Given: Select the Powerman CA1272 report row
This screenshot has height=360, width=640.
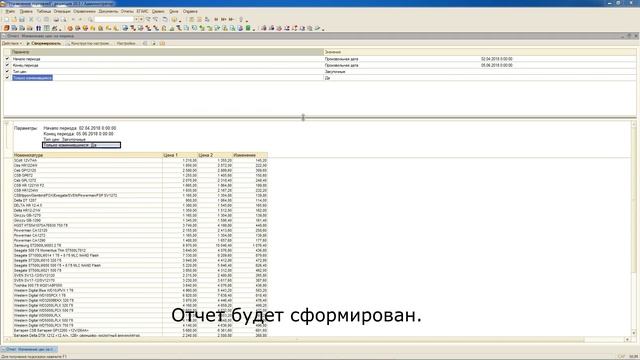Looking at the screenshot, I should [140, 236].
